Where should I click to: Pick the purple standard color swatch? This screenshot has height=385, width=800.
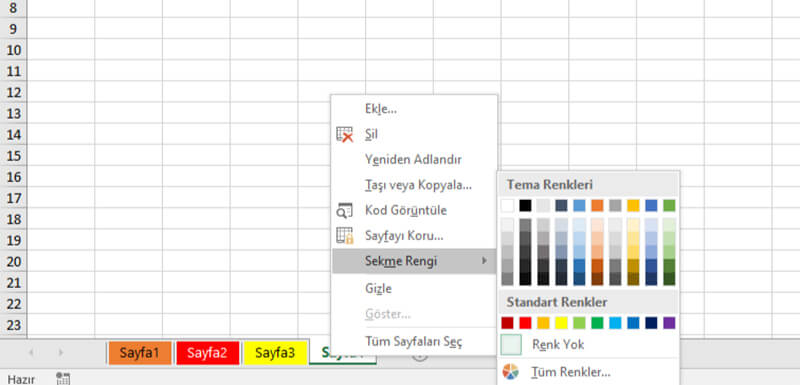coord(669,323)
